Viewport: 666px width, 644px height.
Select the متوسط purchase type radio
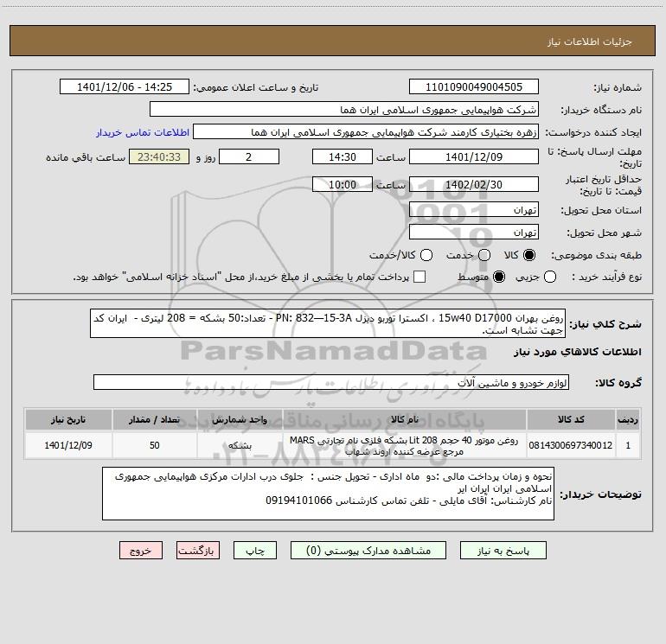499,277
